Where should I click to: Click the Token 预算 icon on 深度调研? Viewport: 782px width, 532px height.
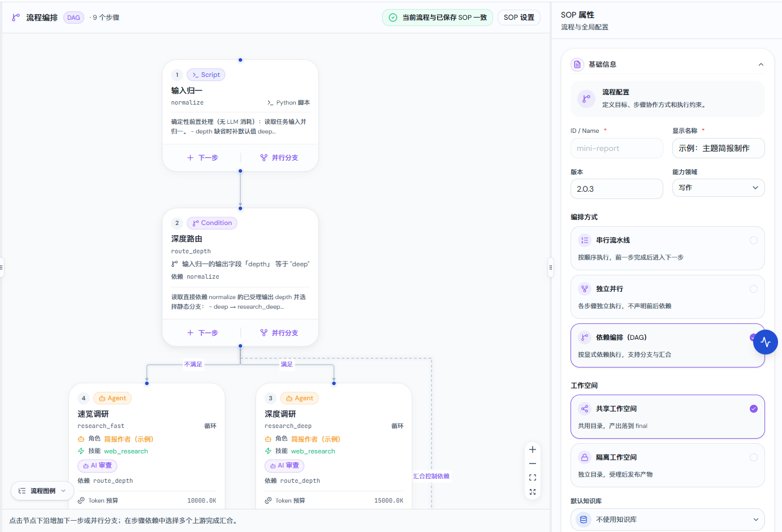[268, 500]
